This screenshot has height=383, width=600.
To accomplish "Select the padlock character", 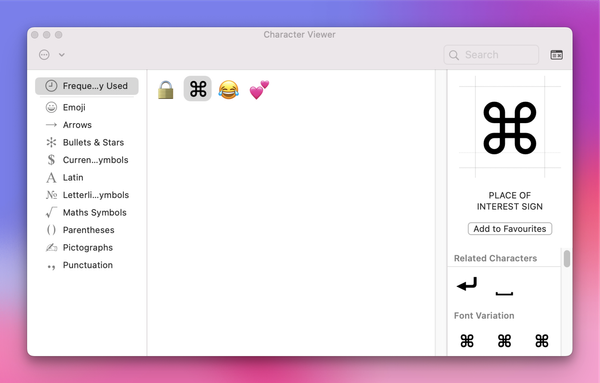I will 166,90.
